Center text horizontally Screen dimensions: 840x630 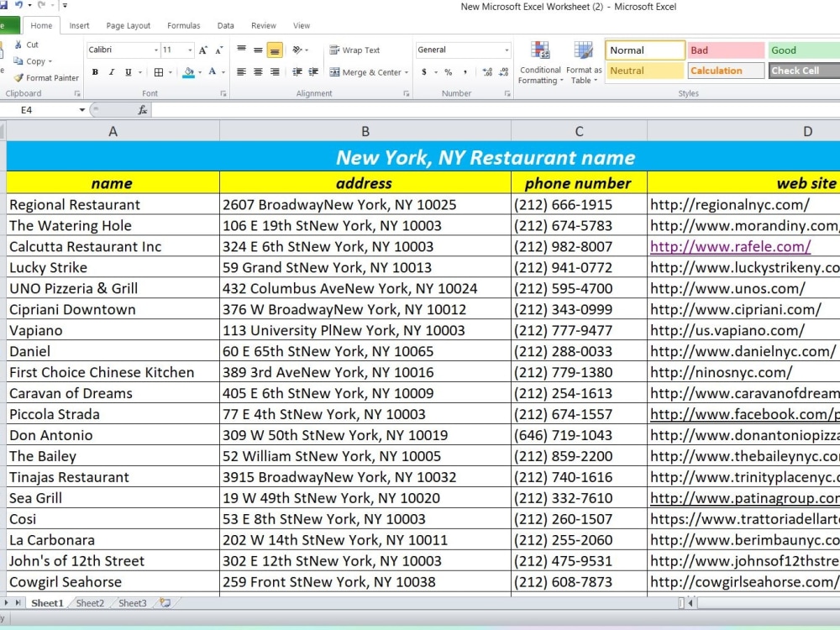point(258,71)
